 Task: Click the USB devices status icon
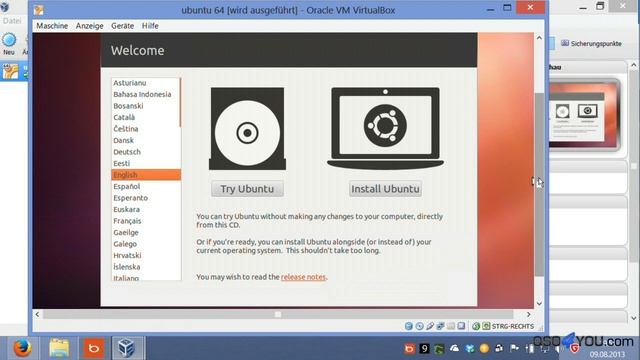click(430, 326)
